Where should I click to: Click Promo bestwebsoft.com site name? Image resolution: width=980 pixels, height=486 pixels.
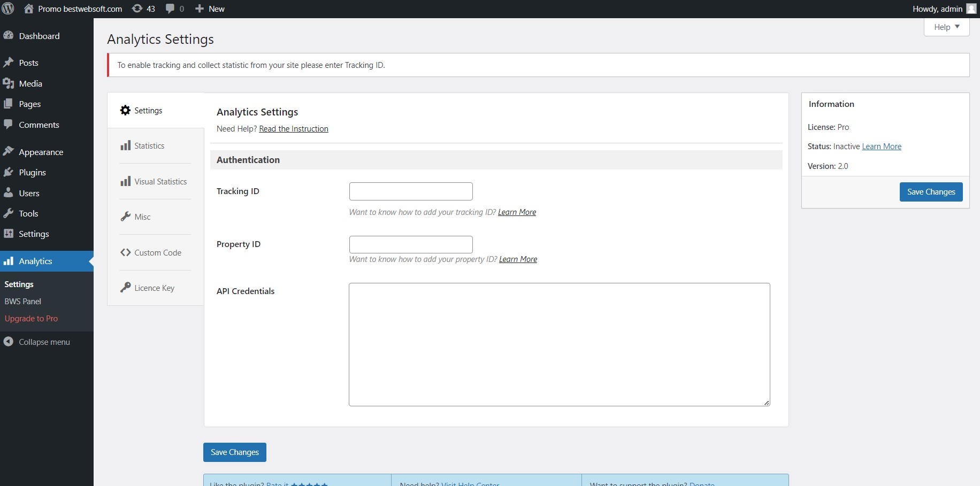tap(80, 9)
